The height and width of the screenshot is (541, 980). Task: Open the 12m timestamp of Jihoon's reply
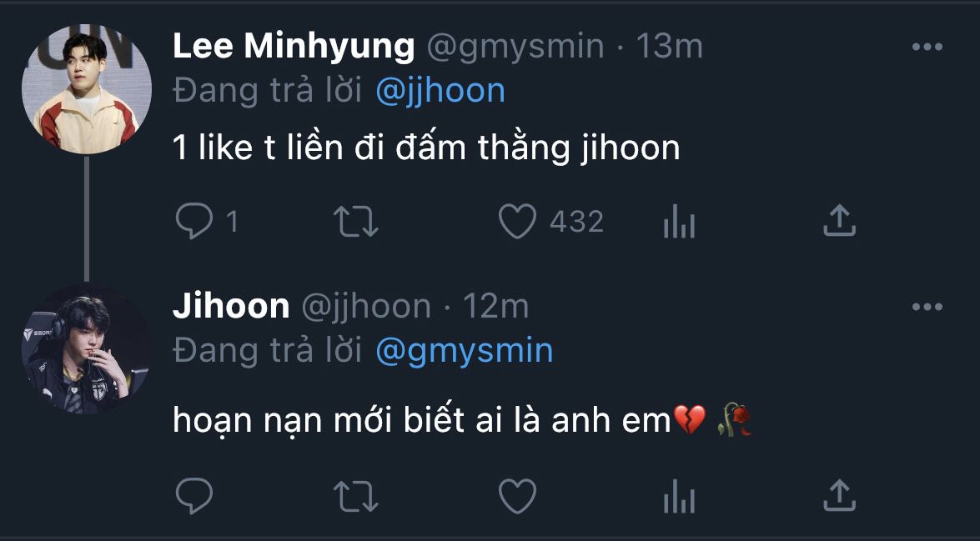pyautogui.click(x=495, y=307)
